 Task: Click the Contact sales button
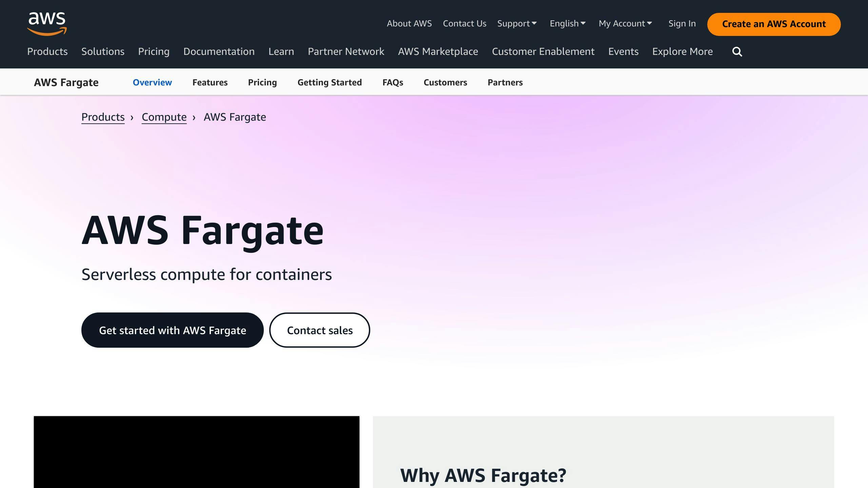[320, 330]
